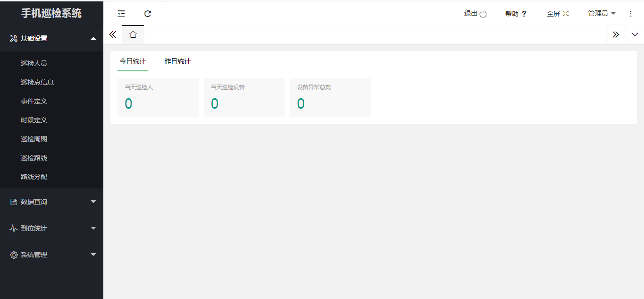The height and width of the screenshot is (299, 644).
Task: Click the question mark help icon
Action: [524, 14]
